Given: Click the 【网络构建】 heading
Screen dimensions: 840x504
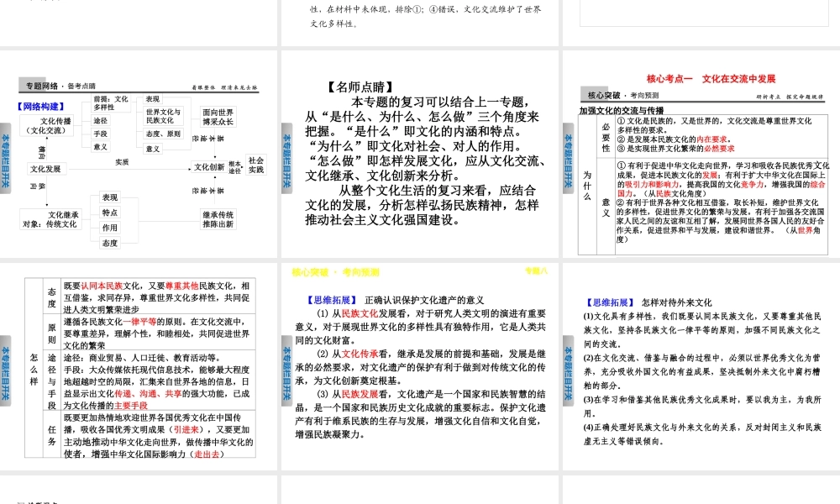Looking at the screenshot, I should tap(41, 107).
